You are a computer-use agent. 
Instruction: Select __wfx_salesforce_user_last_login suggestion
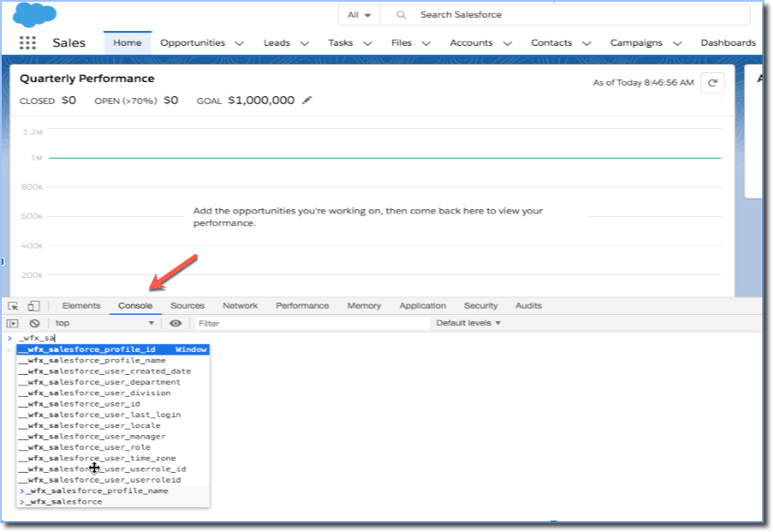pyautogui.click(x=113, y=415)
